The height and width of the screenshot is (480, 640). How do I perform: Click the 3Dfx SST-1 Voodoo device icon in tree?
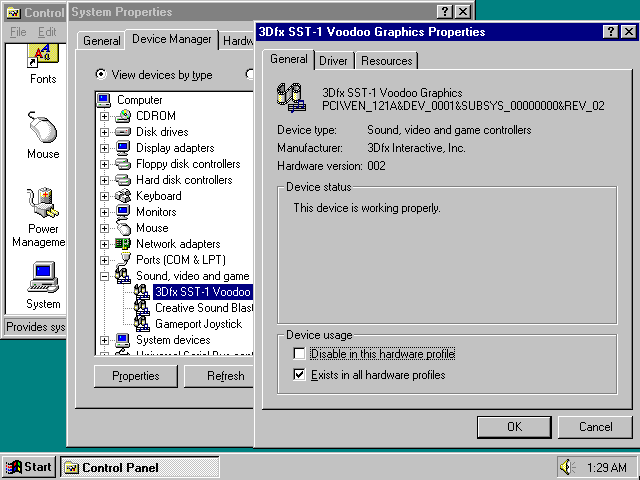(x=142, y=292)
